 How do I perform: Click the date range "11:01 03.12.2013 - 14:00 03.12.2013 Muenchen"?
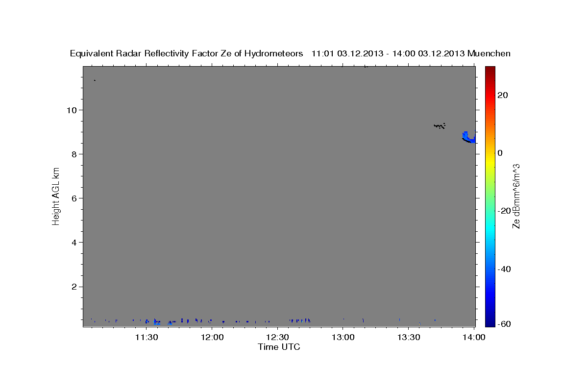411,53
